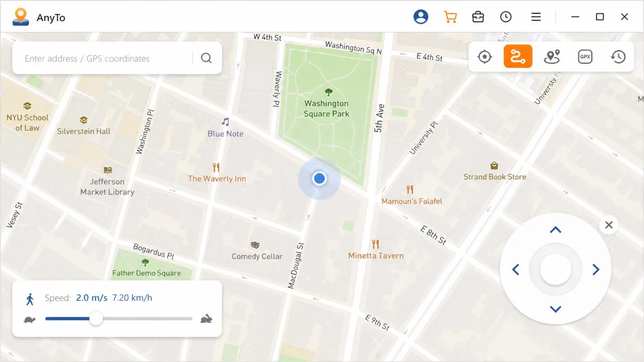Screen dimensions: 644x362
Task: Click the Washington Square Park tree marker
Action: (328, 92)
